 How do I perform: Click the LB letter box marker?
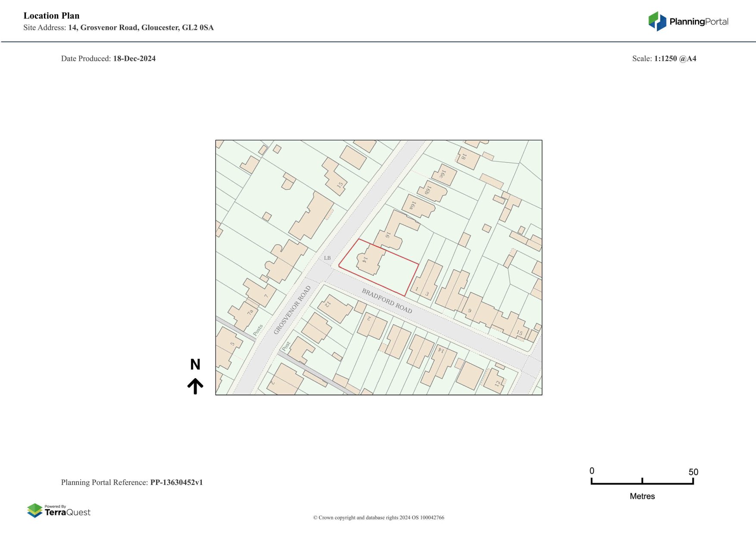[327, 258]
